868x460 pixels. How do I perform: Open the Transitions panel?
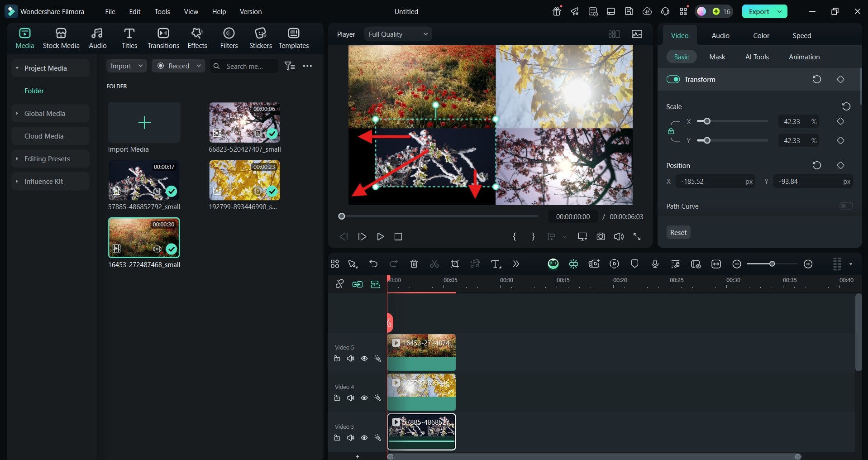tap(163, 38)
